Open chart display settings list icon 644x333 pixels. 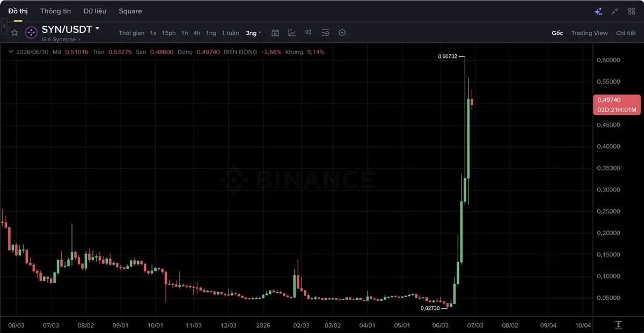coord(325,33)
